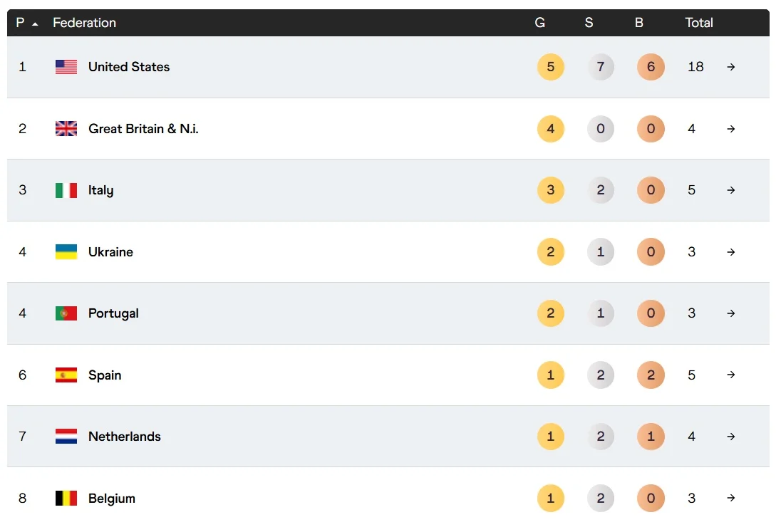Sort by the Total column header
The height and width of the screenshot is (532, 776).
(x=699, y=23)
